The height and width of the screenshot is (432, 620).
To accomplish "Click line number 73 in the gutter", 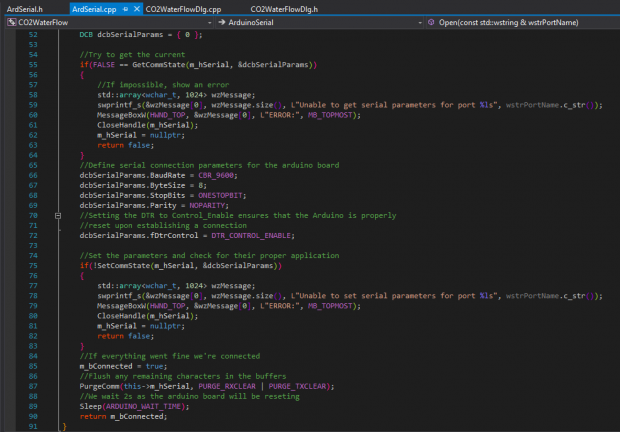I will pyautogui.click(x=33, y=245).
